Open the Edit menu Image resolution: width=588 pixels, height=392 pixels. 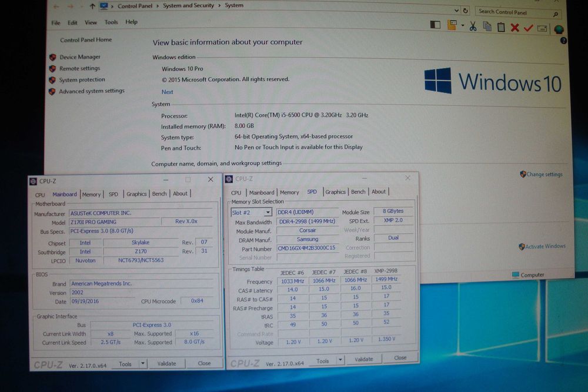(x=72, y=23)
